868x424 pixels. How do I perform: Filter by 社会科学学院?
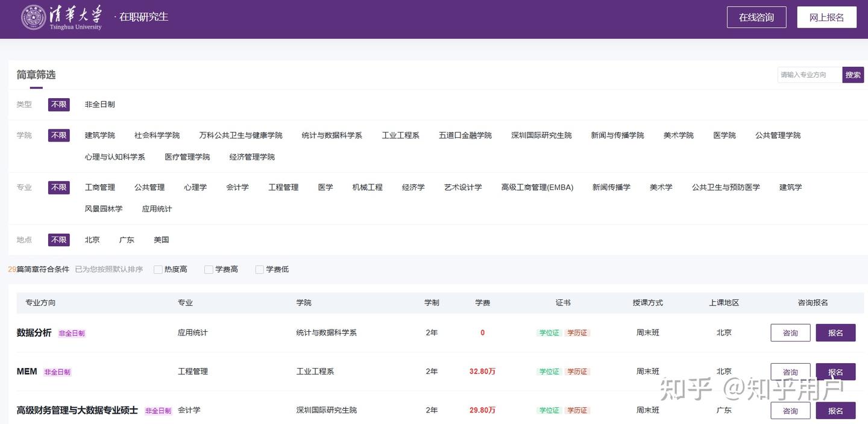coord(157,136)
